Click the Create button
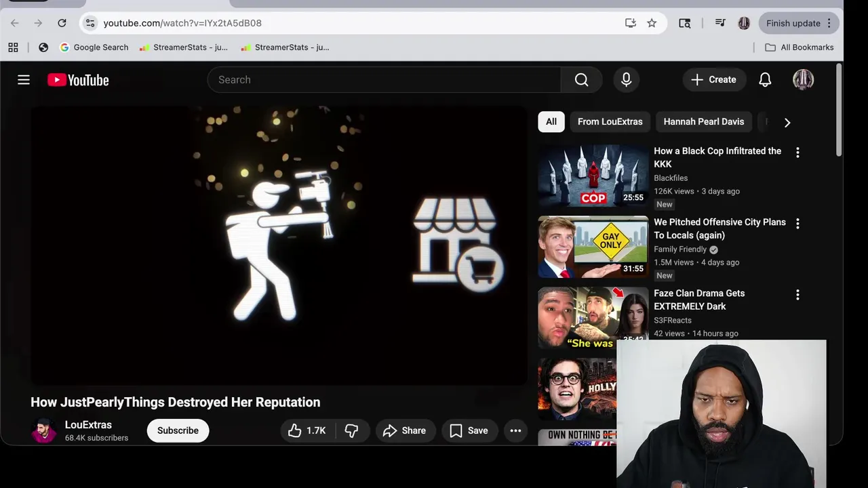Screen dimensions: 868x488 [714, 80]
